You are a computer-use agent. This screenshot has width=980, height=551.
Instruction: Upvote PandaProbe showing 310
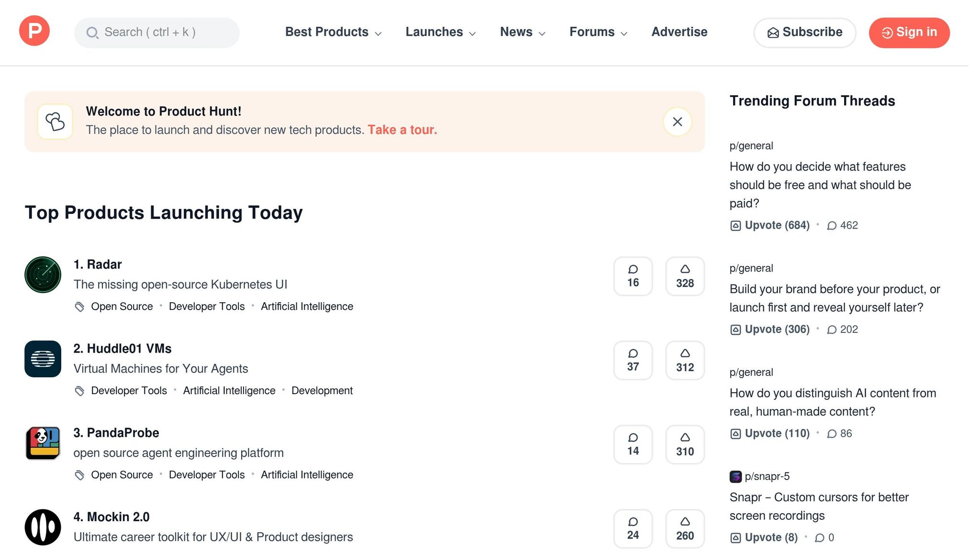[685, 444]
